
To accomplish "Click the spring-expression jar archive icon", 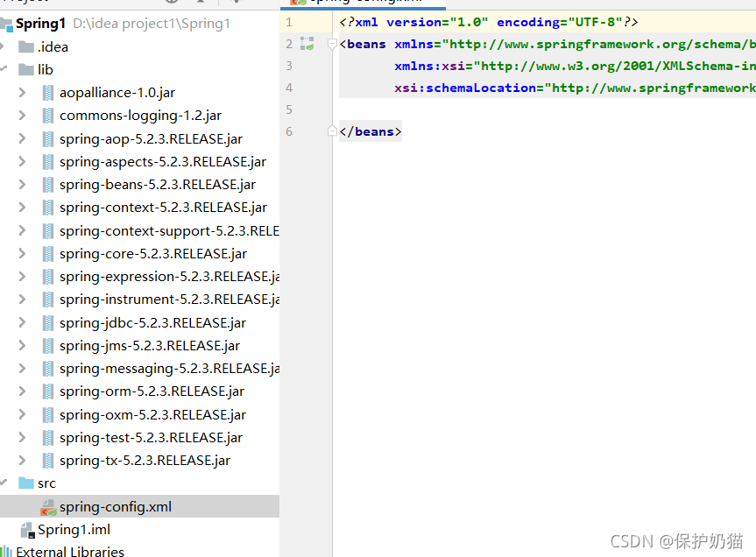I will click(x=47, y=277).
